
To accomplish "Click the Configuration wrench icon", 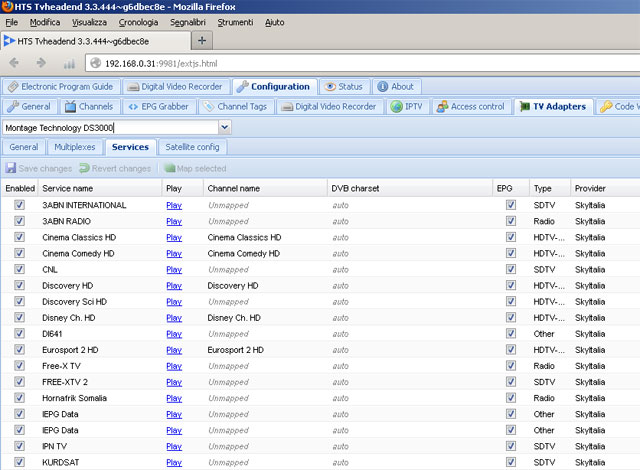I will coord(242,86).
